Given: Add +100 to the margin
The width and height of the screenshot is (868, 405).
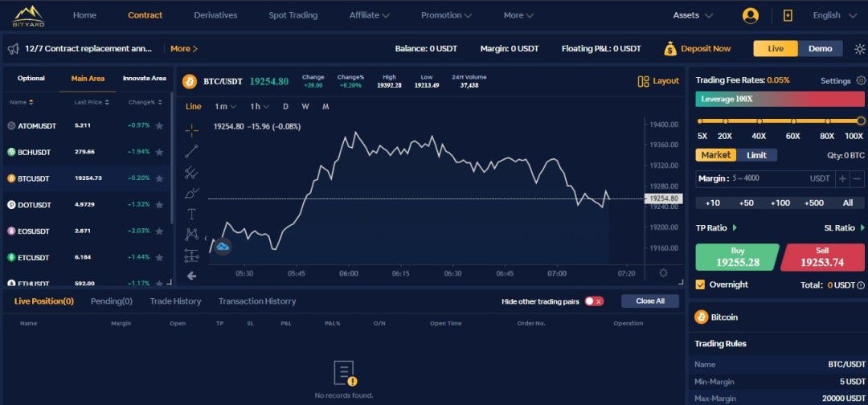Looking at the screenshot, I should click(x=780, y=203).
